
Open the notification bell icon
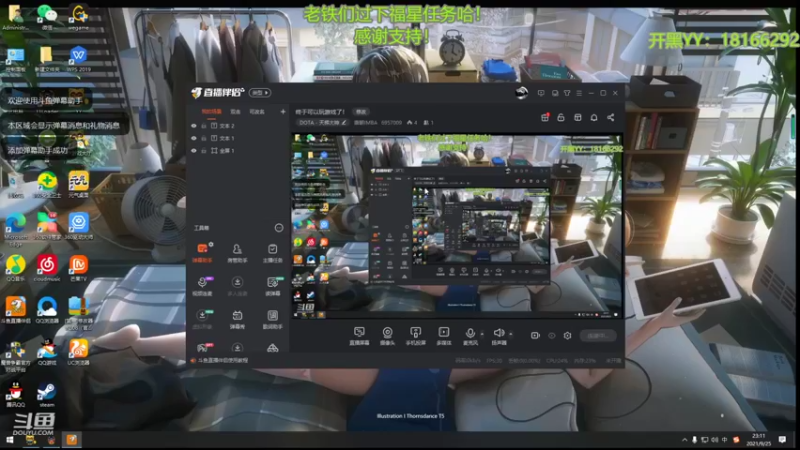(x=594, y=117)
